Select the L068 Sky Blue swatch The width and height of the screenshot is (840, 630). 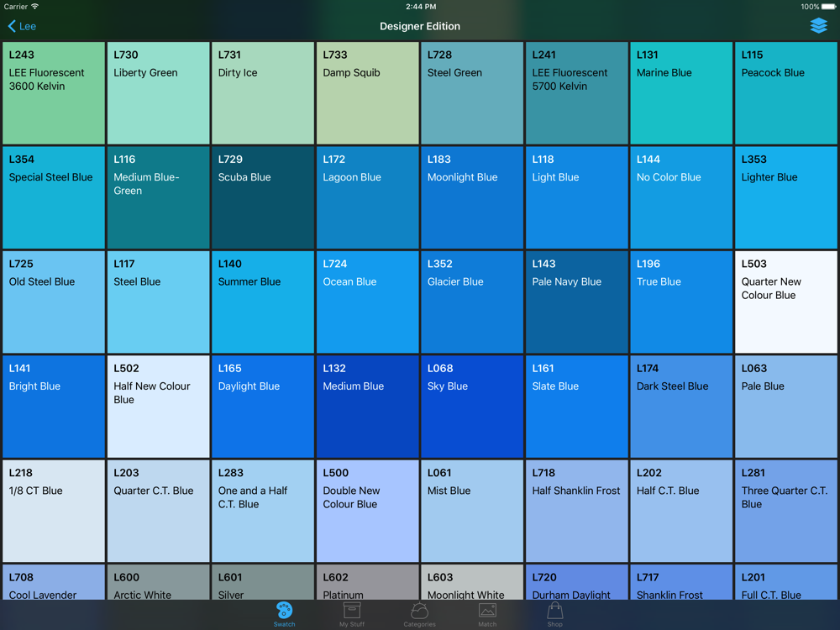point(472,406)
